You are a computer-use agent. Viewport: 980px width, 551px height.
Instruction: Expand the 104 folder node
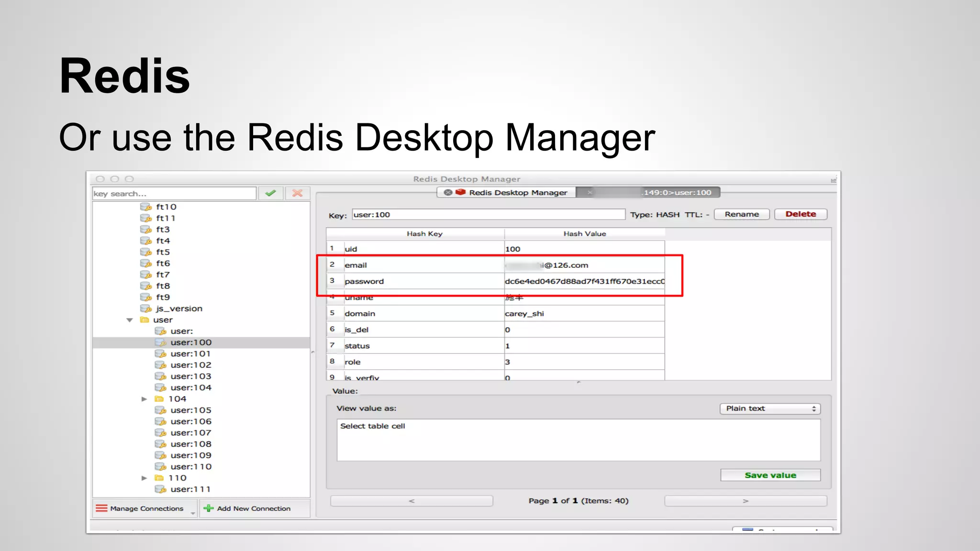[144, 399]
